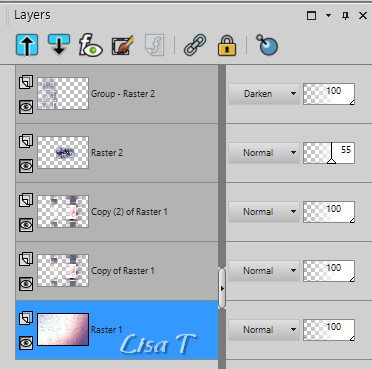
Task: Select Copy of Raster 1 thumbnail
Action: (x=63, y=271)
